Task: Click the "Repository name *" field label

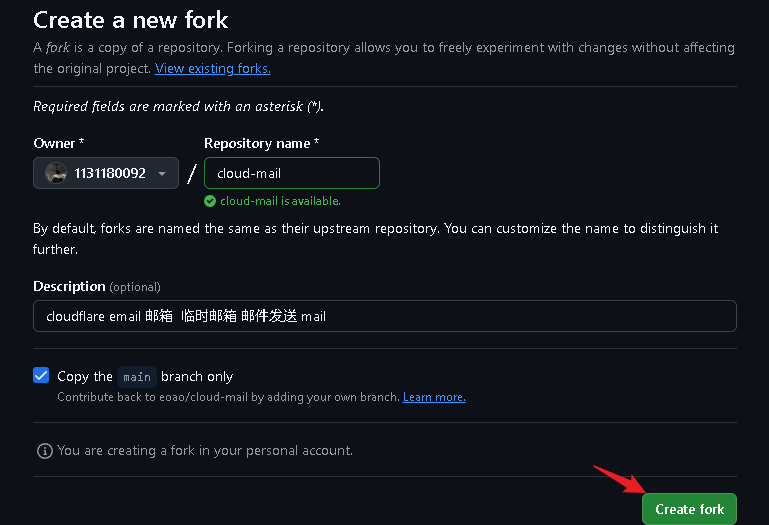Action: 261,144
